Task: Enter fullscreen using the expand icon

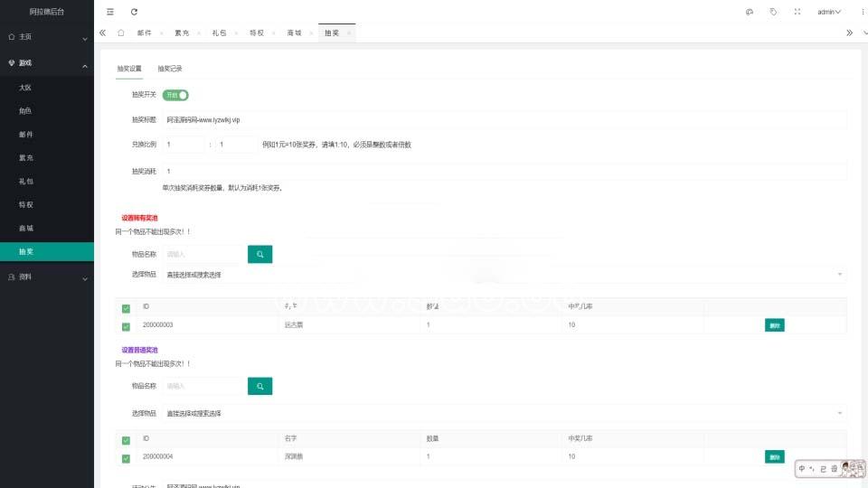Action: pos(797,12)
